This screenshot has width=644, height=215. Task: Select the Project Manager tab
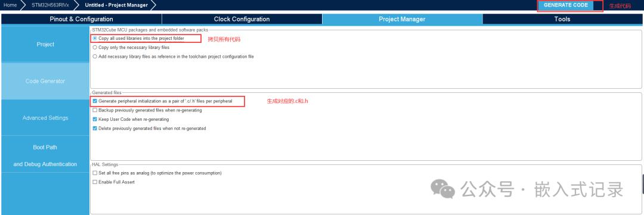pos(402,19)
